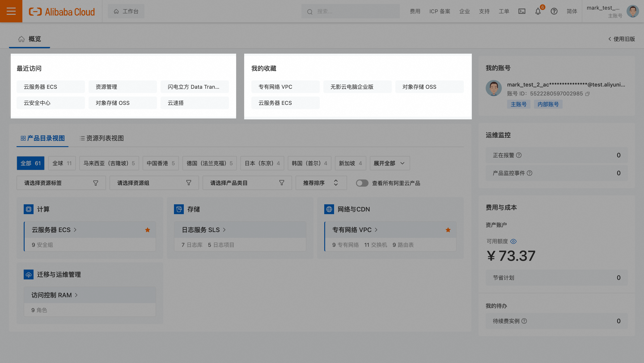Image resolution: width=644 pixels, height=363 pixels.
Task: Click the help icon next to 正在报警
Action: (x=519, y=155)
